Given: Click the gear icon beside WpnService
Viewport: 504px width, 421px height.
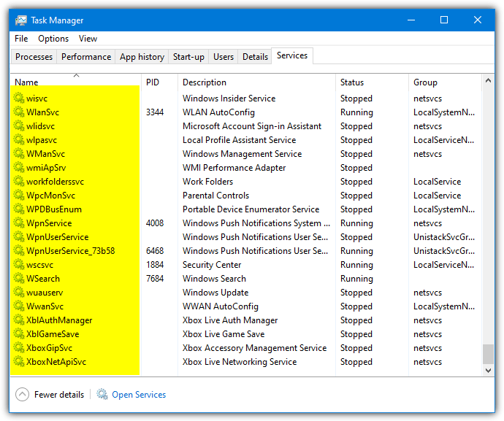Looking at the screenshot, I should coord(19,223).
